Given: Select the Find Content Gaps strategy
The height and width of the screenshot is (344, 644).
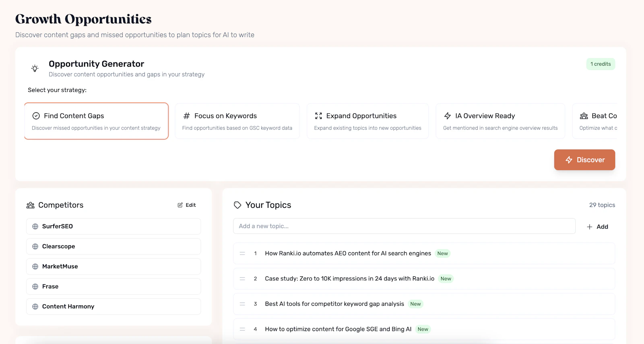Looking at the screenshot, I should pyautogui.click(x=96, y=121).
